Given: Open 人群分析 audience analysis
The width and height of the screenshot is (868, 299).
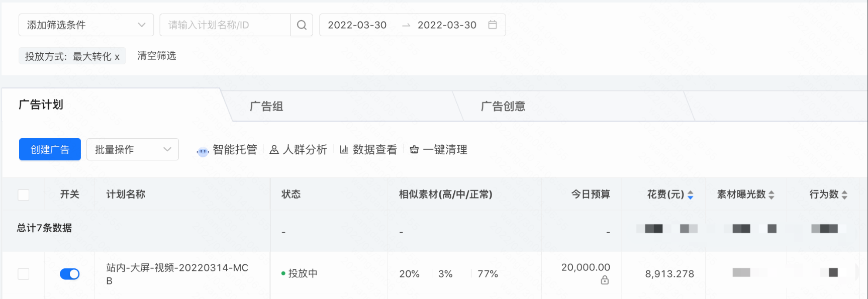Looking at the screenshot, I should click(x=298, y=149).
